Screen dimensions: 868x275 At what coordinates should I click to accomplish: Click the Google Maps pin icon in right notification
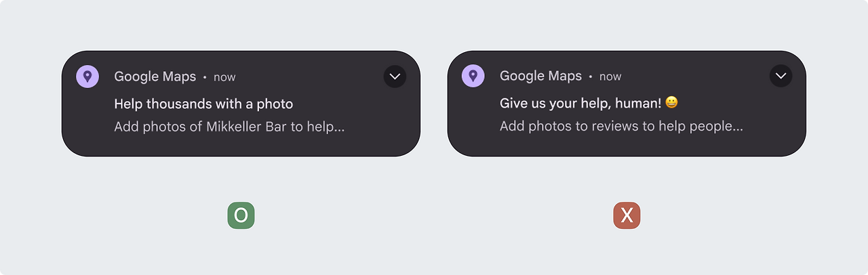coord(473,76)
